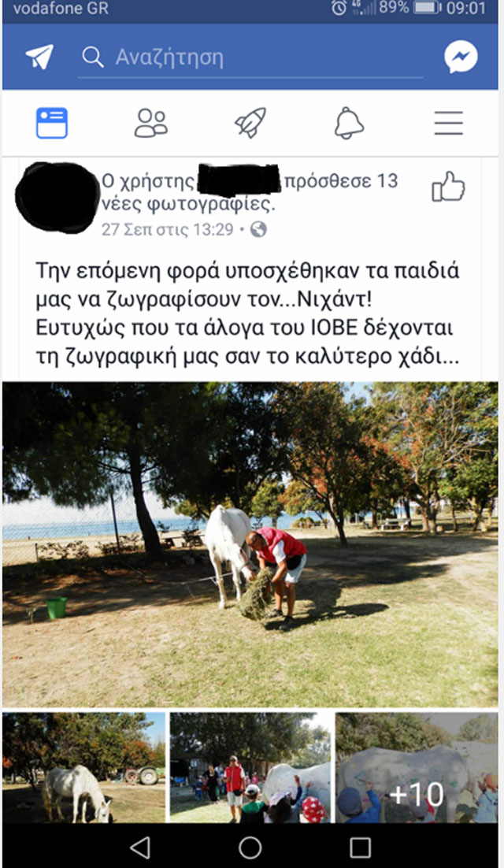The height and width of the screenshot is (868, 504).
Task: Open the rocket explore feed tab
Action: 250,123
